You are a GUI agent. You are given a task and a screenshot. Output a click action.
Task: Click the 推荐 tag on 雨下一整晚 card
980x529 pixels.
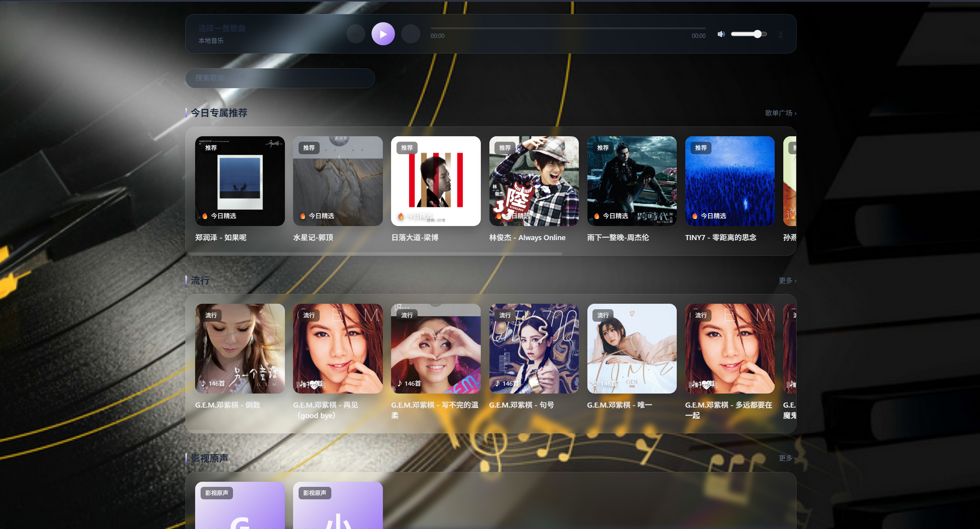pyautogui.click(x=603, y=148)
